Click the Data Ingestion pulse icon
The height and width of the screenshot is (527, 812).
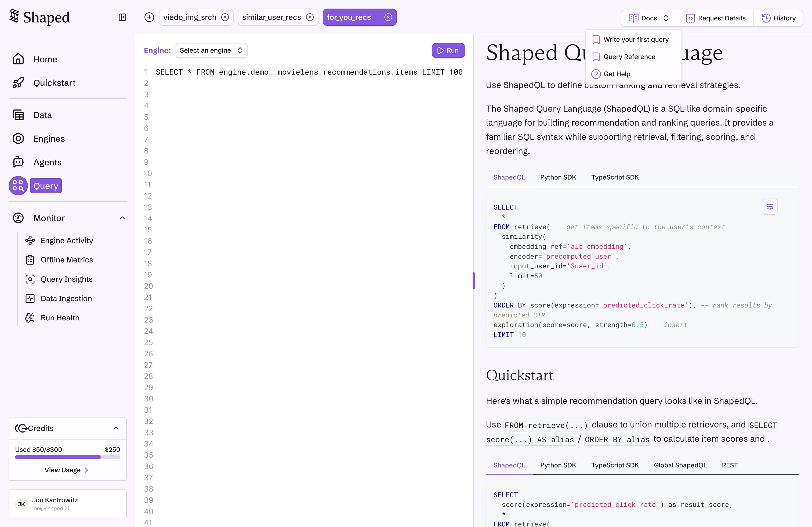(30, 298)
